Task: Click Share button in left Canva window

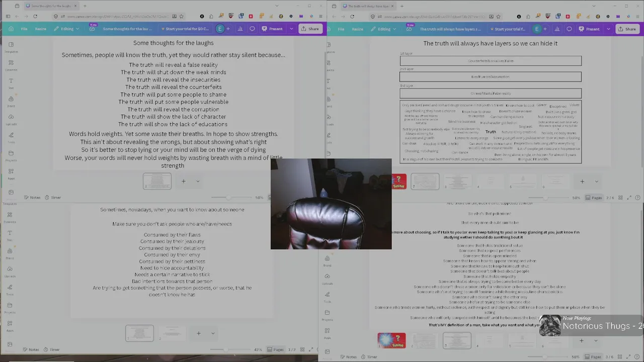Action: coord(310,29)
